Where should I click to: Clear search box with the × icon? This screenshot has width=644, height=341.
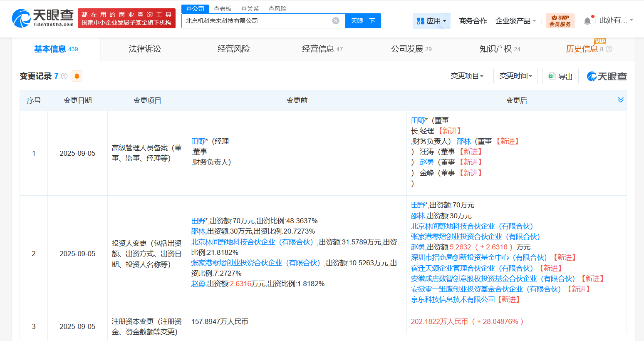click(336, 20)
